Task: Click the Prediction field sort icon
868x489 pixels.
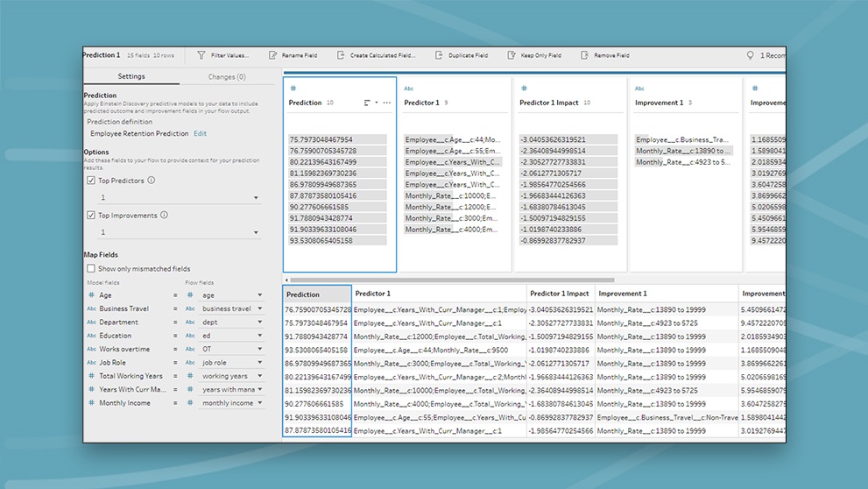Action: 368,103
